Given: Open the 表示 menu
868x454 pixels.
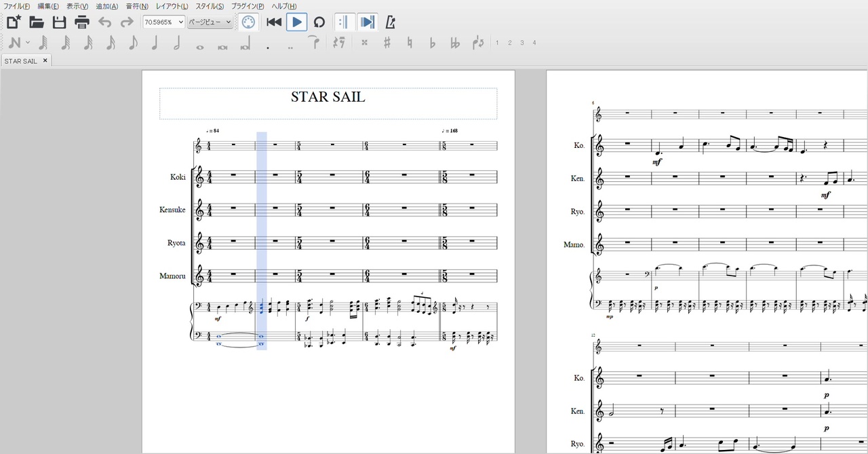Looking at the screenshot, I should (x=77, y=6).
